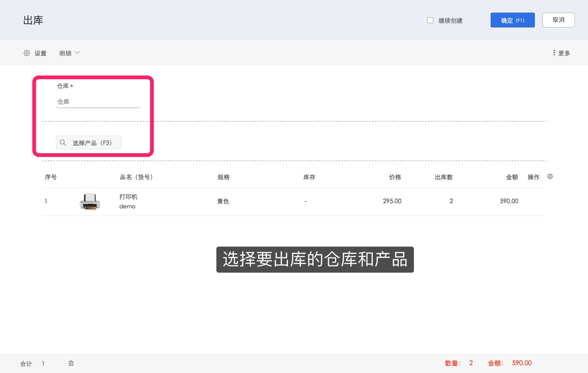Click the price 295.00 cell
The height and width of the screenshot is (373, 588).
point(392,201)
